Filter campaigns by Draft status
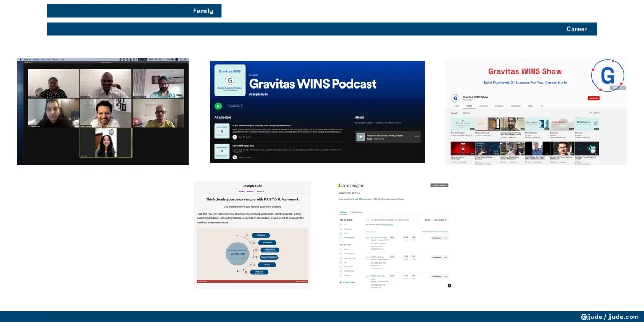The width and height of the screenshot is (644, 322). [x=345, y=233]
